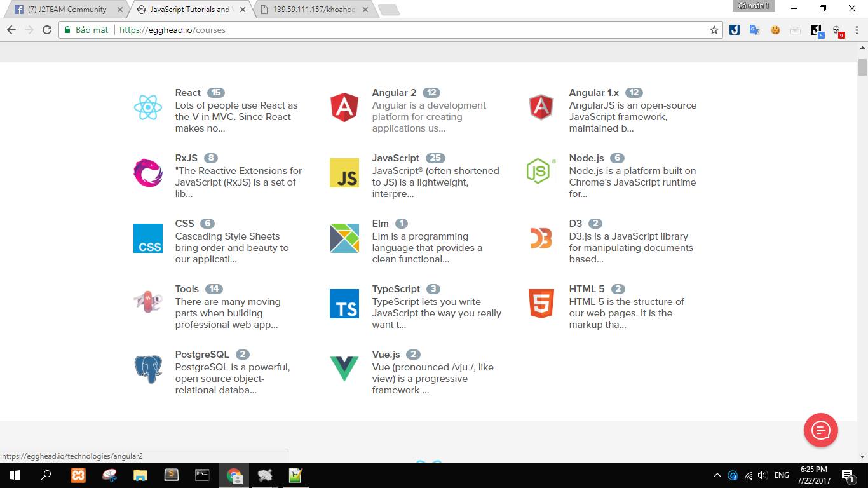Select the D3 logo icon
The image size is (868, 488).
tap(541, 238)
